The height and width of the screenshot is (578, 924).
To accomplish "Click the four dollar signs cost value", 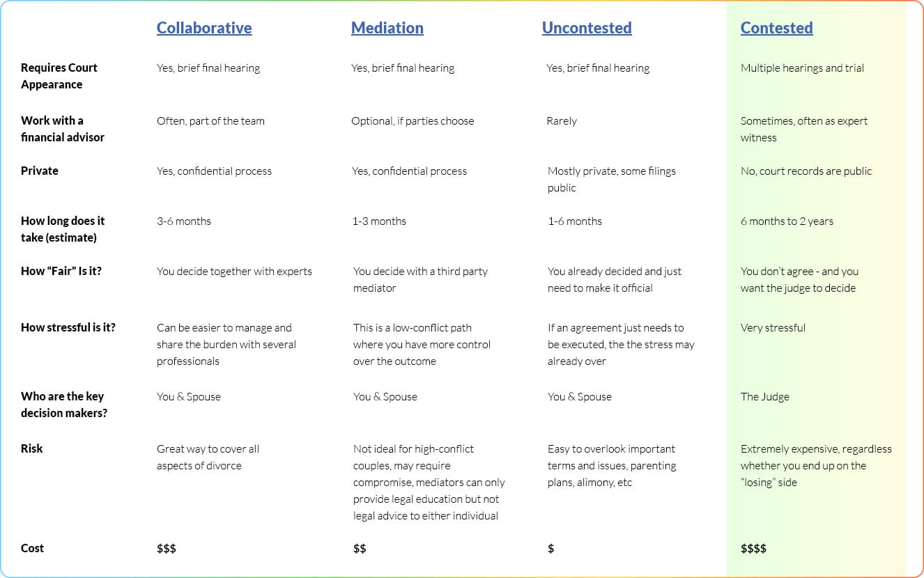I will tap(753, 549).
